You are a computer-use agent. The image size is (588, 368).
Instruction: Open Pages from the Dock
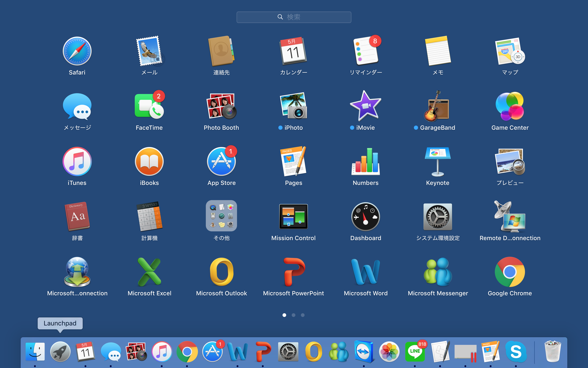tap(491, 351)
